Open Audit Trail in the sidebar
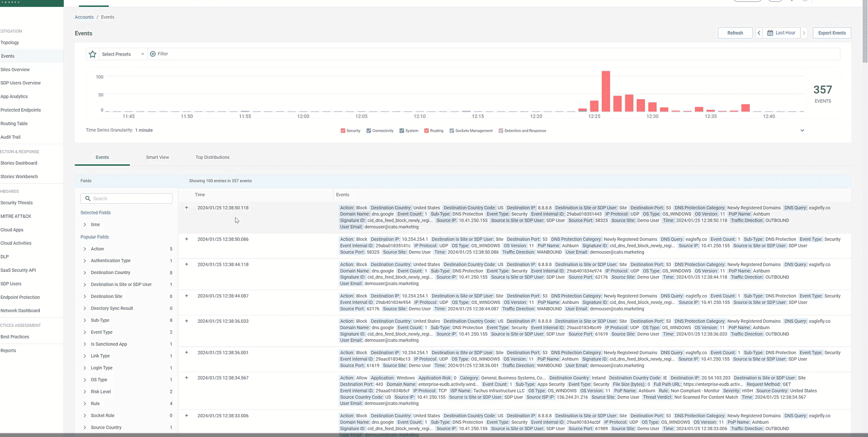 coord(11,137)
